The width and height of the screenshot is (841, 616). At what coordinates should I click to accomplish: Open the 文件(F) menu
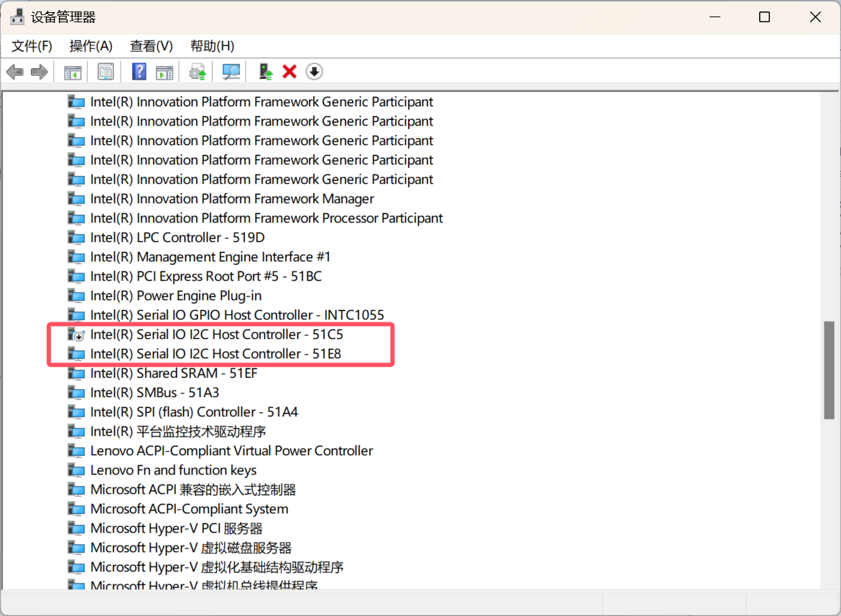coord(32,46)
